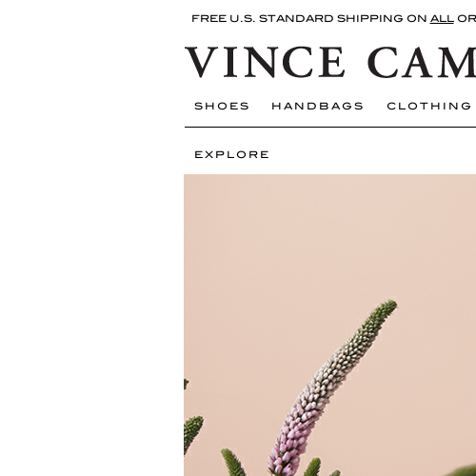This screenshot has width=476, height=476.
Task: Click the cut-off OR text in banner
Action: point(466,19)
